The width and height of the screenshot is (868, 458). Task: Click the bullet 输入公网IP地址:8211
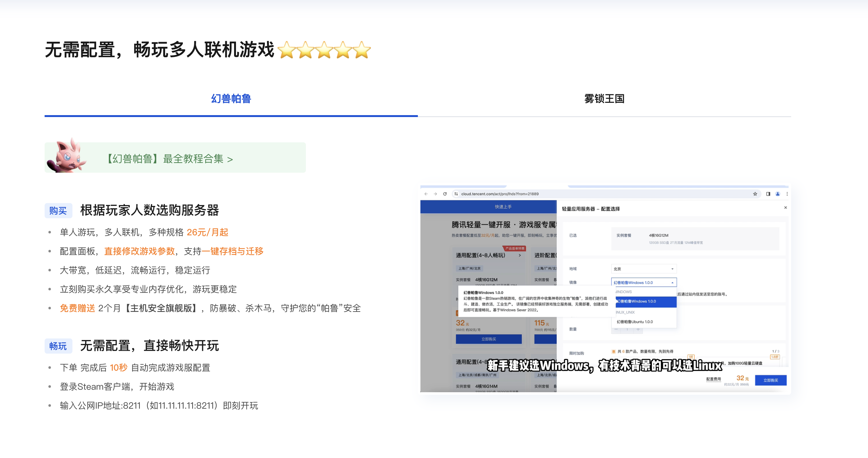pyautogui.click(x=159, y=405)
